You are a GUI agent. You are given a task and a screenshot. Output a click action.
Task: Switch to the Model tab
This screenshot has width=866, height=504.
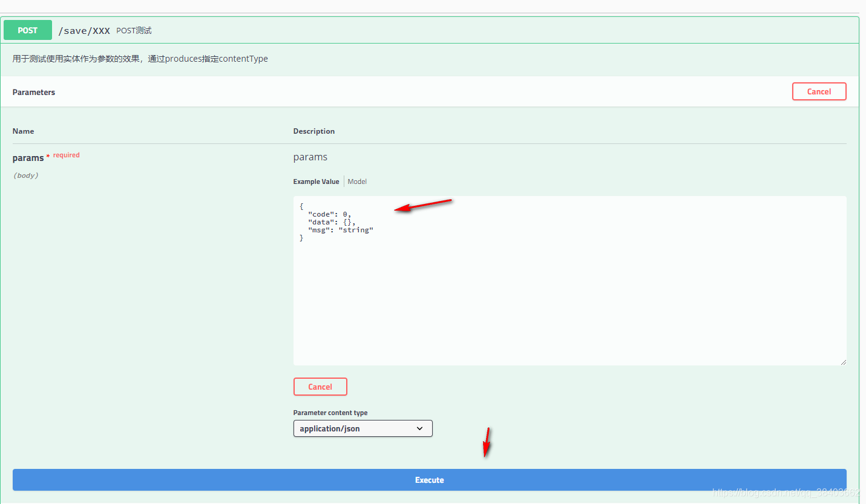pyautogui.click(x=357, y=182)
